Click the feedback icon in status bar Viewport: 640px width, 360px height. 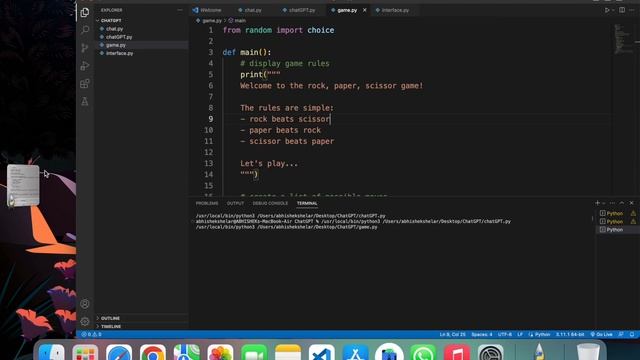[621, 334]
